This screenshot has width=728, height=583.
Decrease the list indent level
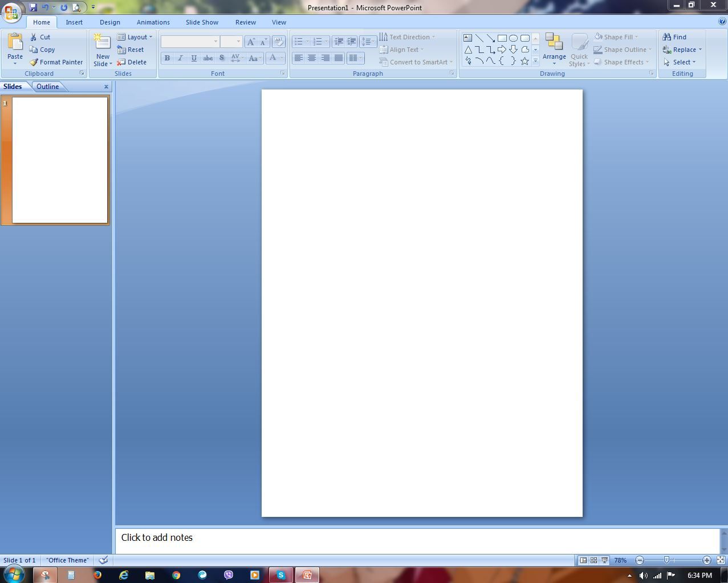(x=339, y=42)
